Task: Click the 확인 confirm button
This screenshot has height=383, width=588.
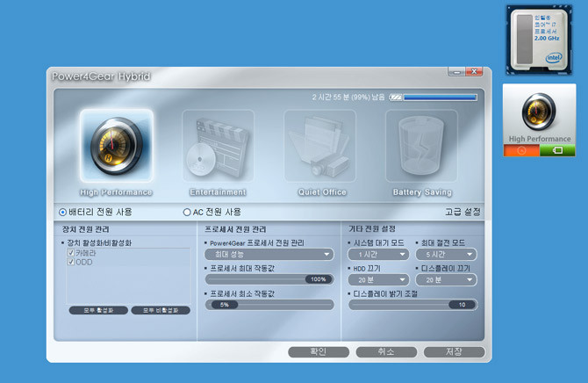Action: pos(319,352)
